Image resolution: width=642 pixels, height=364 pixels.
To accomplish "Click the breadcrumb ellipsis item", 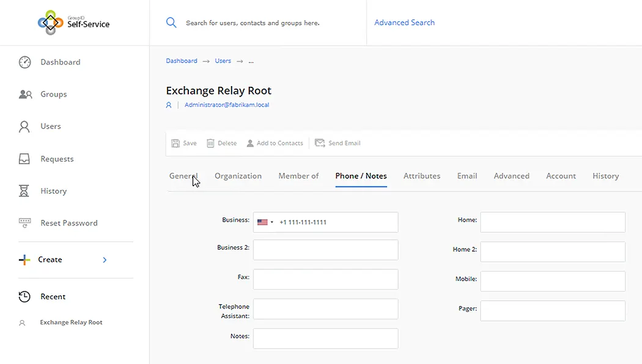I will click(251, 61).
